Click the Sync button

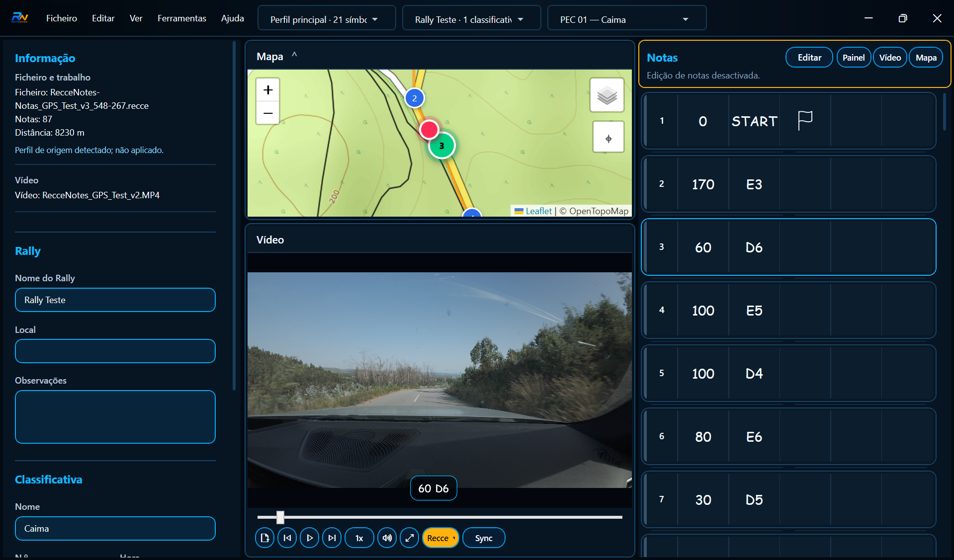pyautogui.click(x=484, y=538)
